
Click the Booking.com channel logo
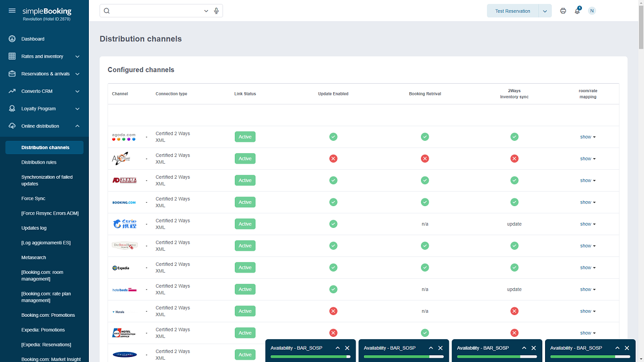point(124,202)
